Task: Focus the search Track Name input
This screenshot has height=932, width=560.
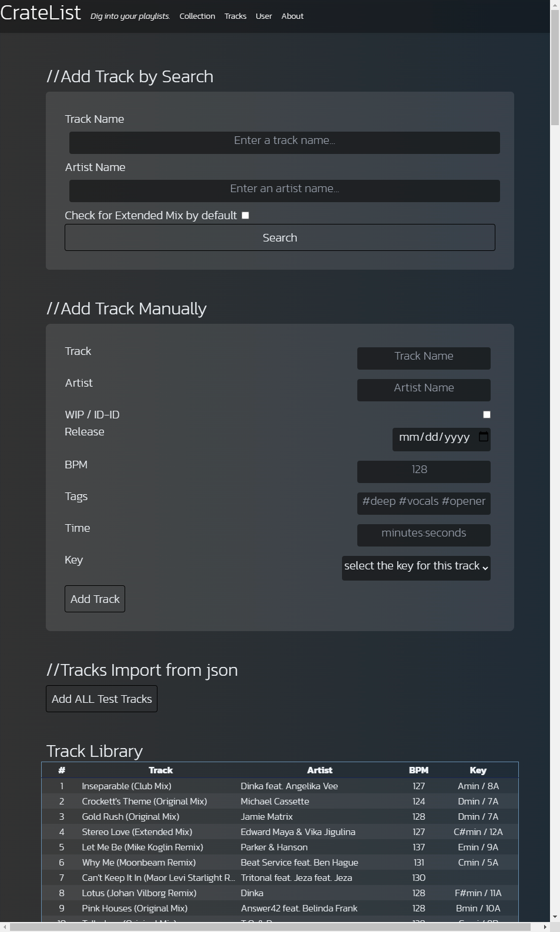Action: pyautogui.click(x=284, y=143)
